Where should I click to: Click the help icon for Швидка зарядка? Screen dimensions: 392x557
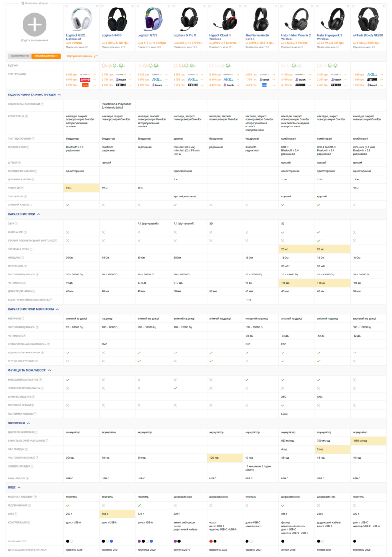[x=32, y=466]
